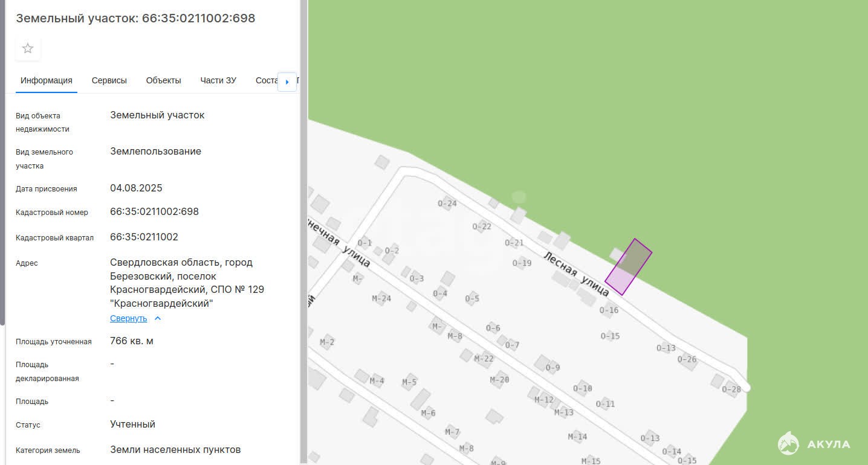Click the Акула logo watermark
Image resolution: width=868 pixels, height=465 pixels.
[814, 444]
